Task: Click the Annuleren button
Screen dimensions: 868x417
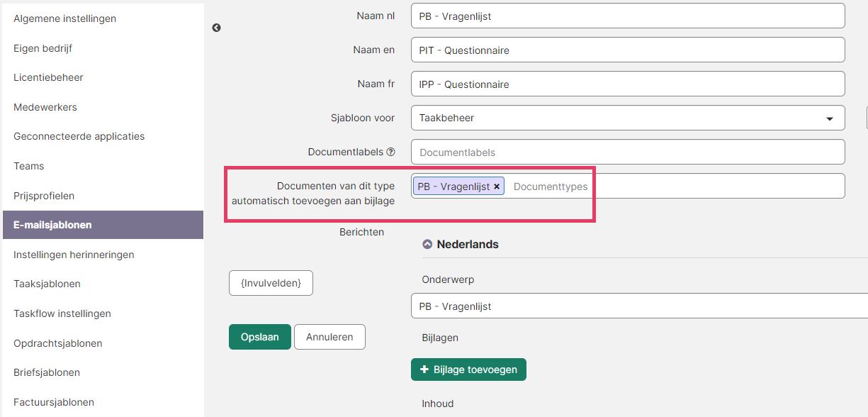Action: click(329, 337)
